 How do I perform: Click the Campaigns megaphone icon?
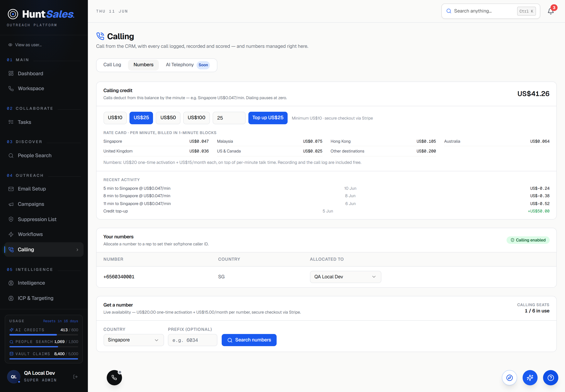[x=11, y=204]
